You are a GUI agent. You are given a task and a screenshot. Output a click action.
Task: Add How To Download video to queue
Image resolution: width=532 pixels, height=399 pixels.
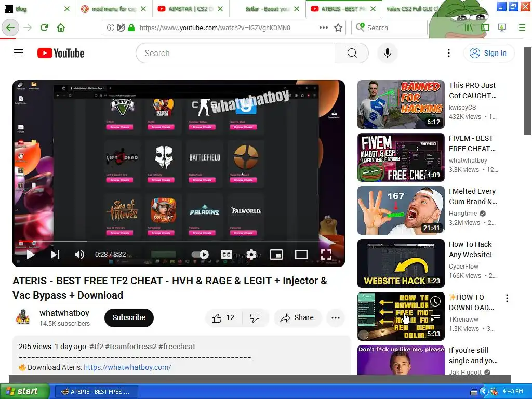click(435, 318)
